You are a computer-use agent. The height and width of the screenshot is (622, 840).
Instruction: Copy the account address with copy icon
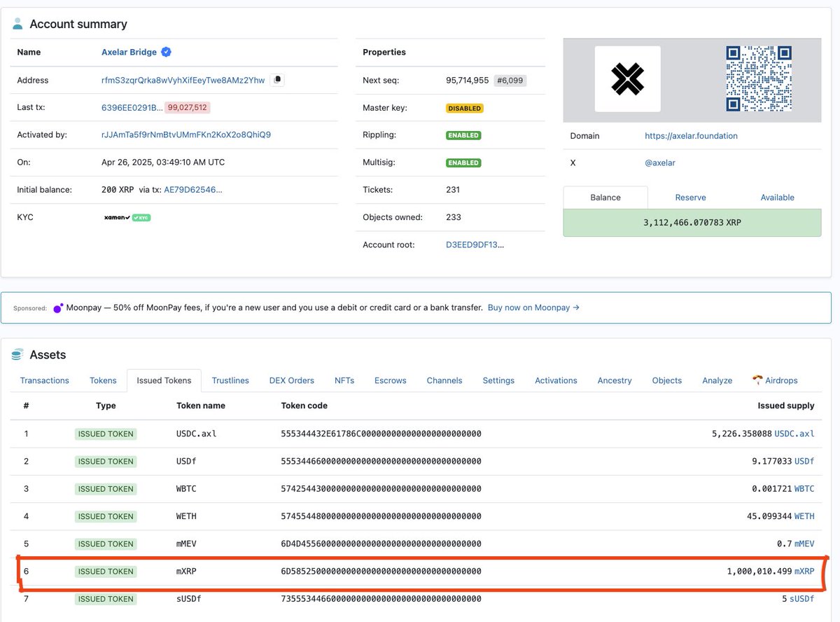tap(277, 80)
